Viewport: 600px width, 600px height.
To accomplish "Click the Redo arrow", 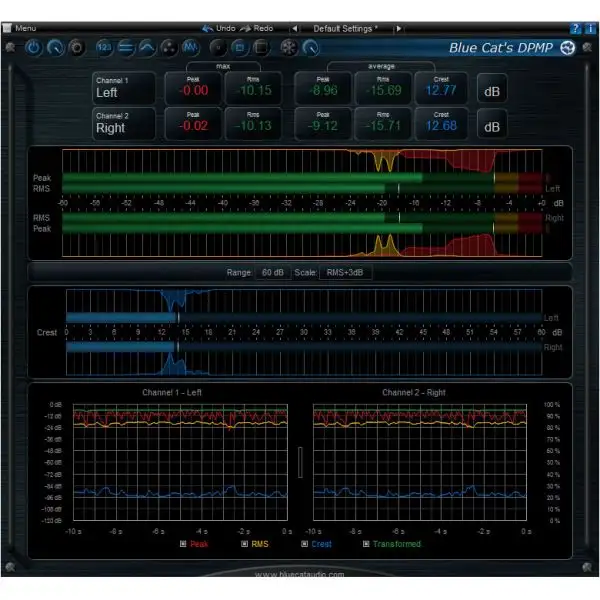I will tap(246, 28).
